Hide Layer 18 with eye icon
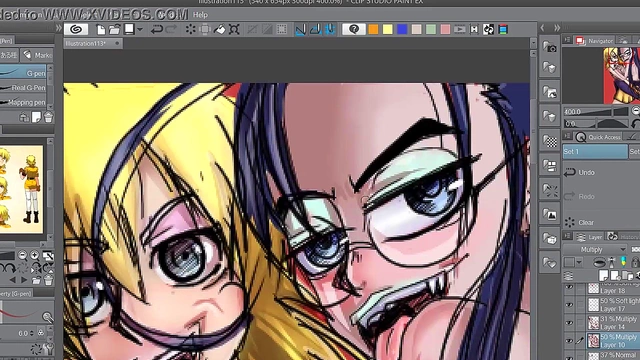This screenshot has height=360, width=640. point(569,288)
